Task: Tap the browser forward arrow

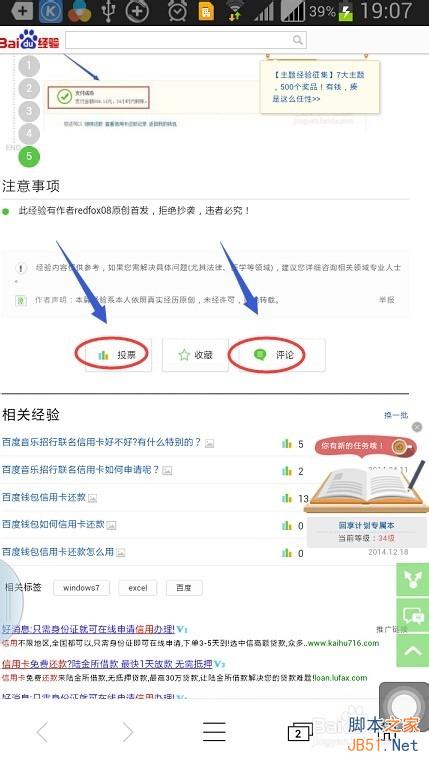Action: click(x=128, y=732)
